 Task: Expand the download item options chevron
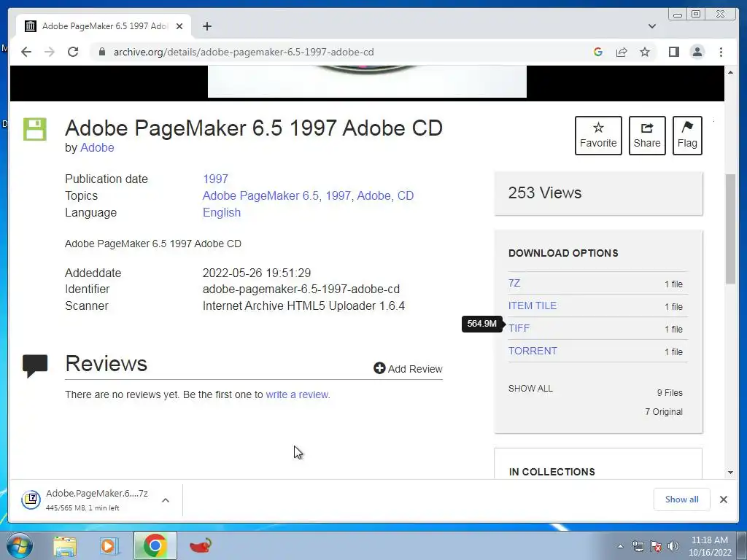[166, 500]
